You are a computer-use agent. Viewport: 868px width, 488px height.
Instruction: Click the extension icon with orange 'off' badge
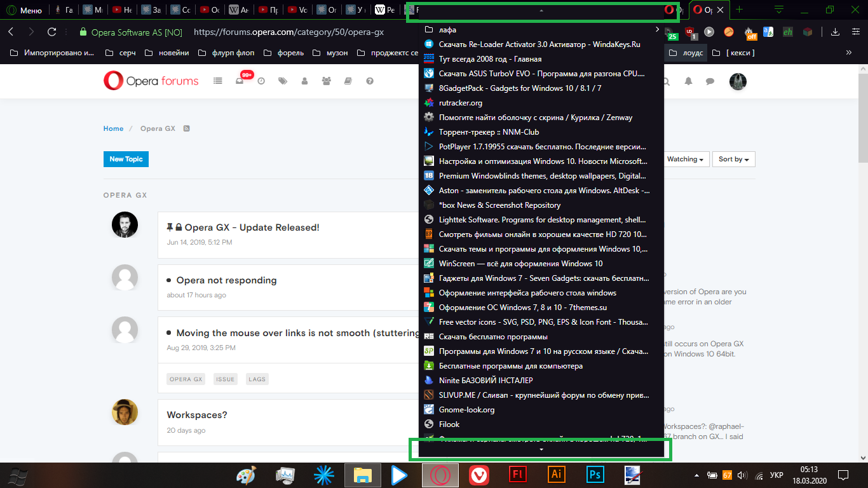pos(750,32)
